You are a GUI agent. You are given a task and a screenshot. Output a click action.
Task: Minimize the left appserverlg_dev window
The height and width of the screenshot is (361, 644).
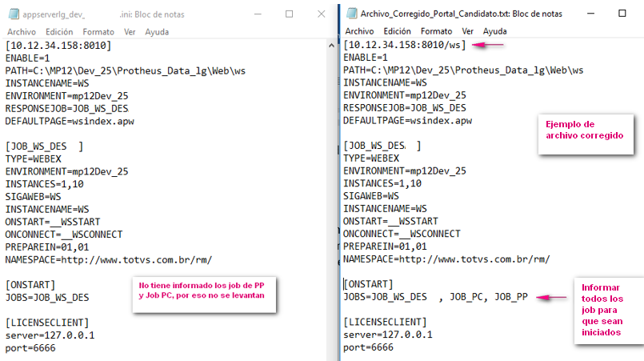pos(258,14)
